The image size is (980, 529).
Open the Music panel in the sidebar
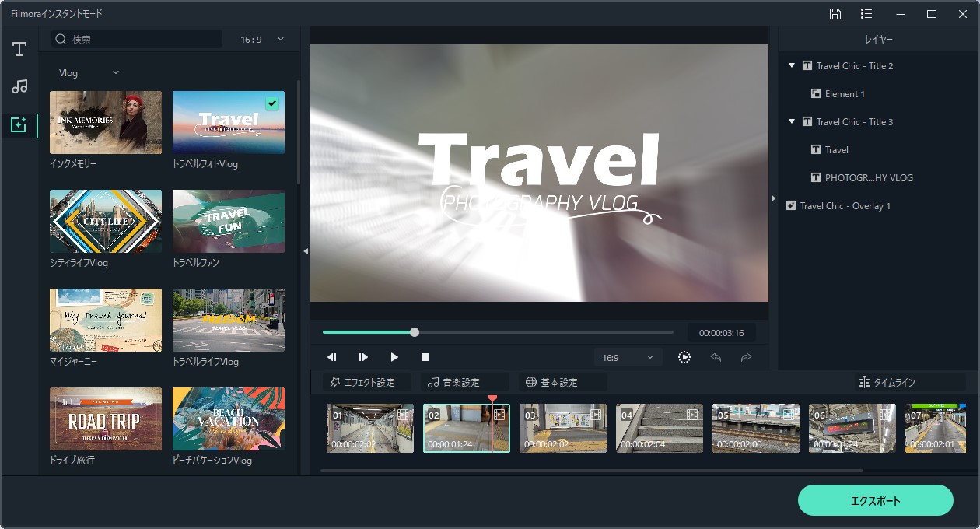(19, 86)
